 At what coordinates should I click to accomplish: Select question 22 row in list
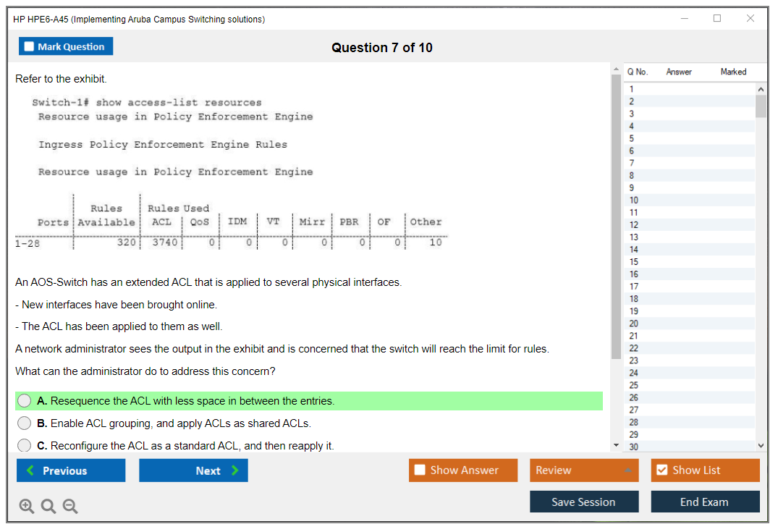(634, 348)
